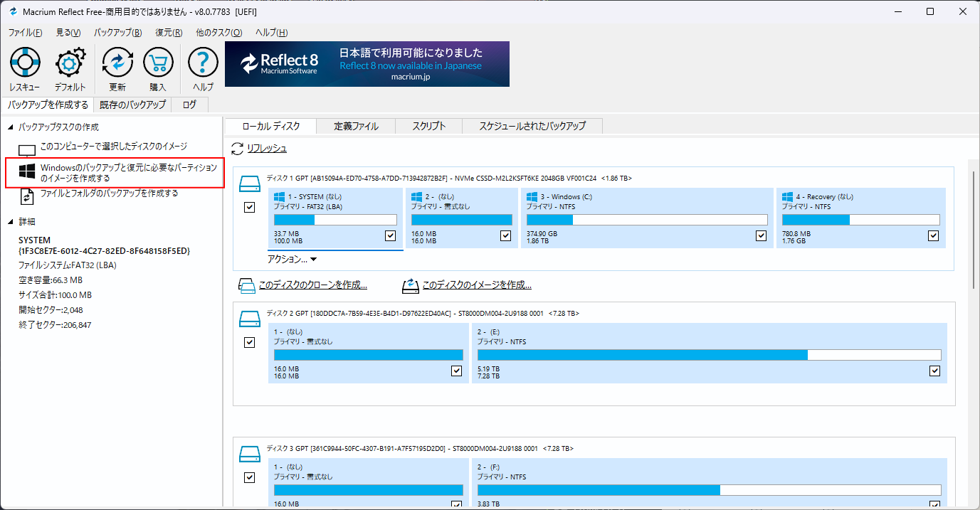Viewport: 980px width, 510px height.
Task: Collapse the バックアップタスクの作成 section
Action: pos(11,127)
